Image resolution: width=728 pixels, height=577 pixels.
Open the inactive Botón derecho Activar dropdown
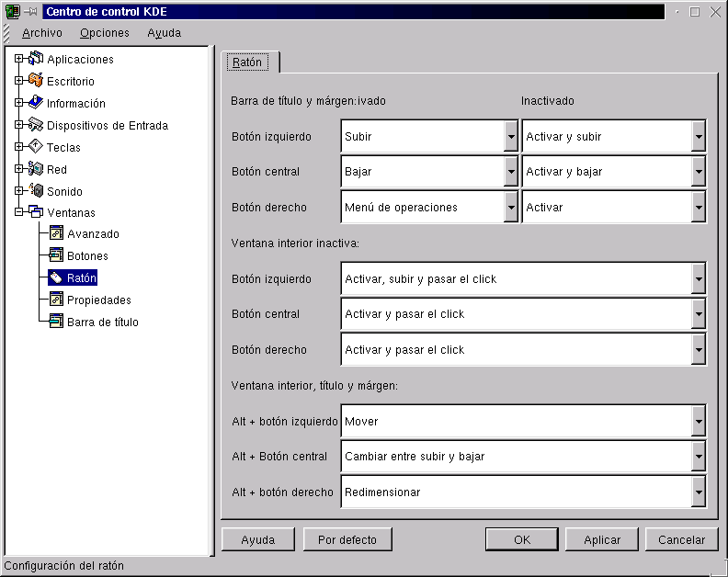point(699,208)
